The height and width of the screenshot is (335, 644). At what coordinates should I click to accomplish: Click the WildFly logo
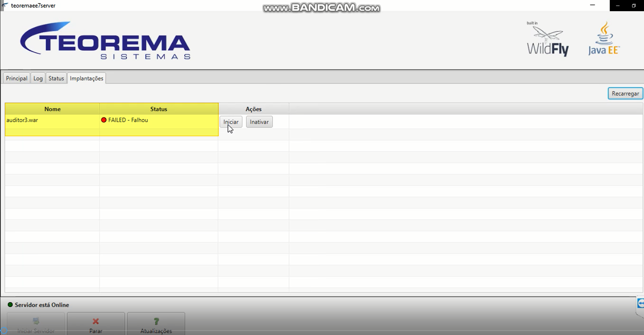(x=548, y=39)
